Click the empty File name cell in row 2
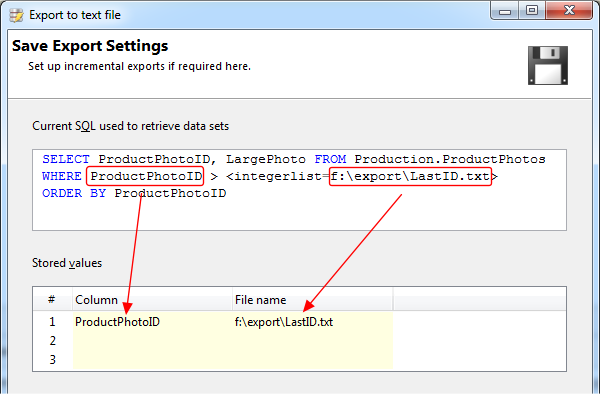Image resolution: width=600 pixels, height=394 pixels. 313,340
